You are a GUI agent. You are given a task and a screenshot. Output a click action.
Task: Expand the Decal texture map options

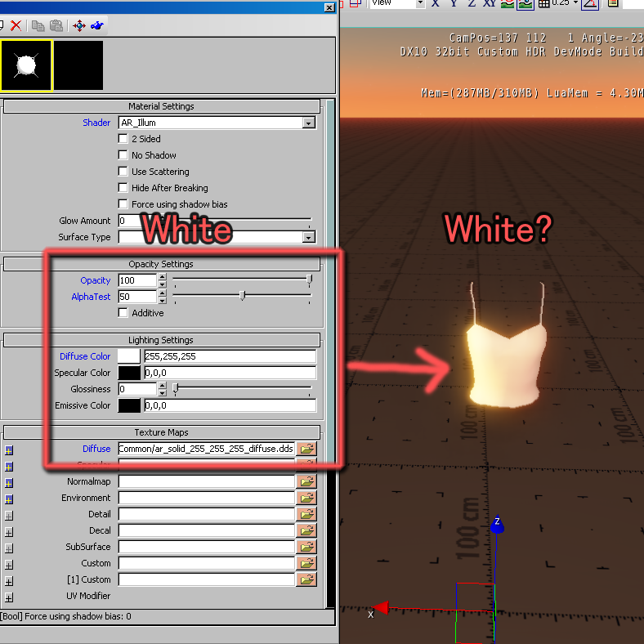[x=9, y=532]
